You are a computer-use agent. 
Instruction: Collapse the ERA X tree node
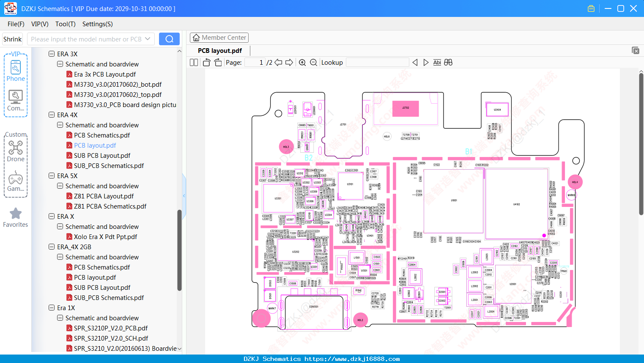coord(52,216)
